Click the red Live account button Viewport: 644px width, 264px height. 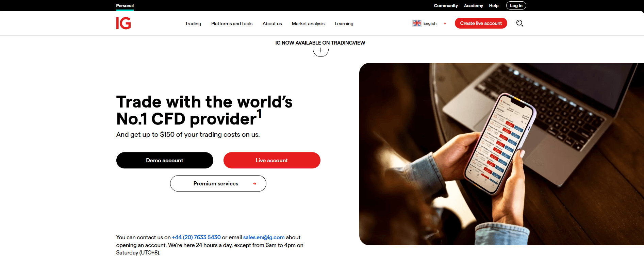tap(272, 160)
